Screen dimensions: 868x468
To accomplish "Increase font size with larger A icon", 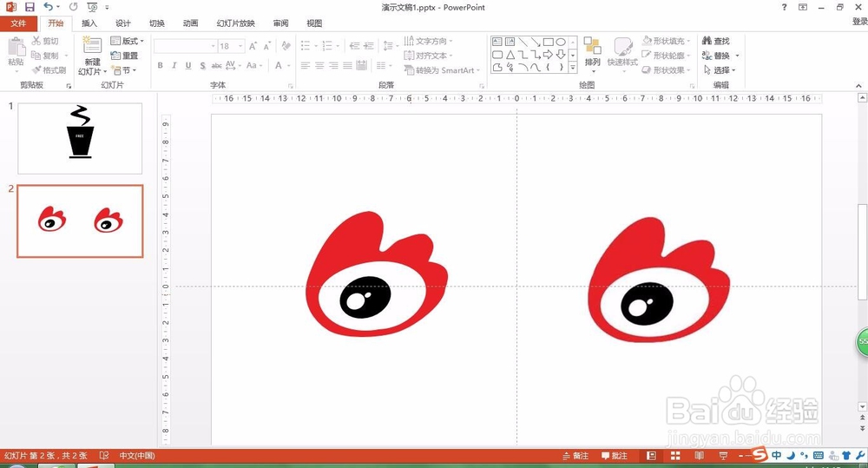I will (x=253, y=46).
